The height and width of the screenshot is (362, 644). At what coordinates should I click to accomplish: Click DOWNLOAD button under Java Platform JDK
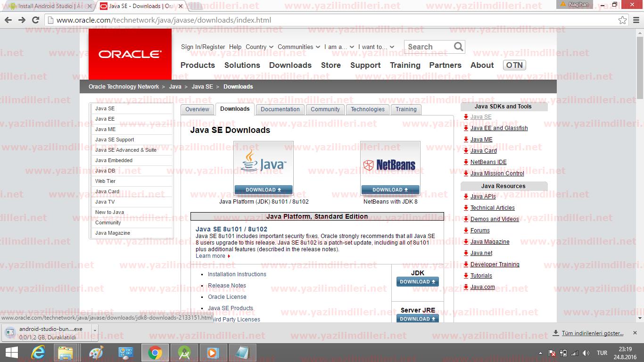tap(264, 189)
